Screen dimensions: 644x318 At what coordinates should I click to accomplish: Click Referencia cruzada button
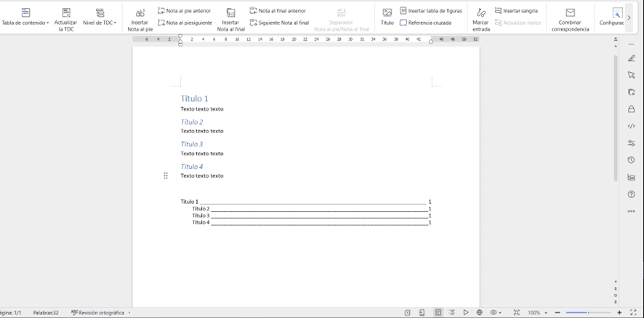coord(425,23)
